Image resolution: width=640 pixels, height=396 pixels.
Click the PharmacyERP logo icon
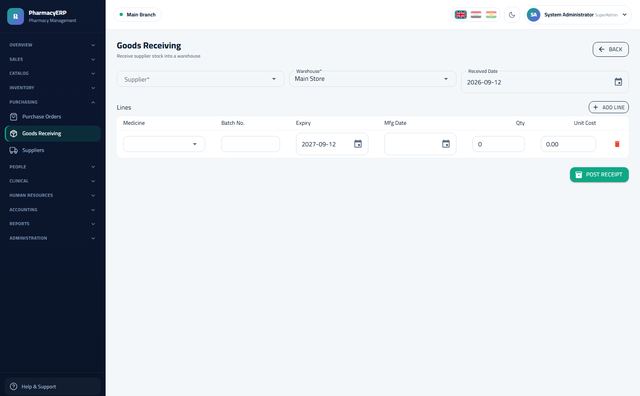tap(16, 16)
